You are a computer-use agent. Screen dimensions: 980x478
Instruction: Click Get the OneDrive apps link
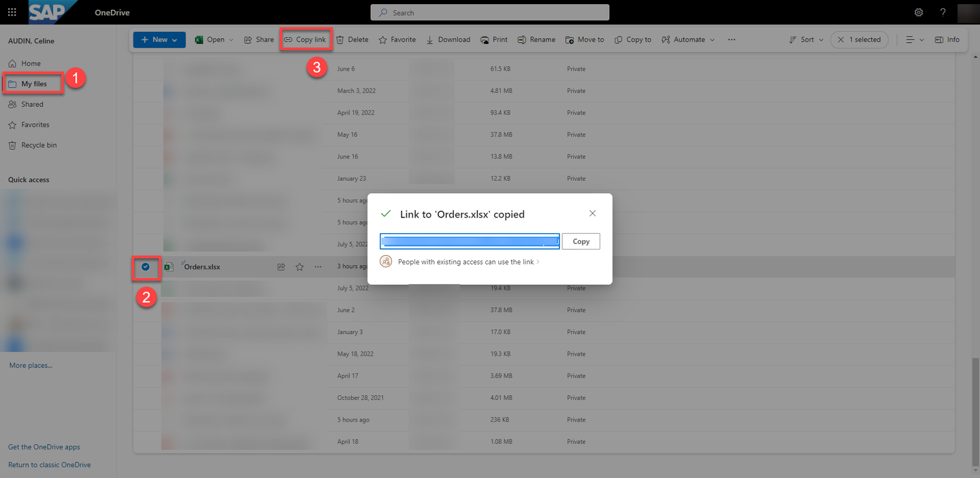pyautogui.click(x=44, y=447)
